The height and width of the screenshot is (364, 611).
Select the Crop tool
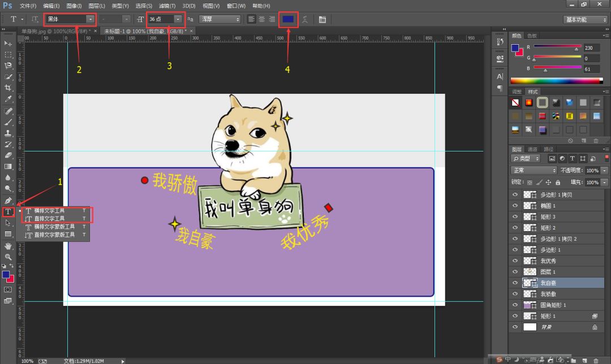point(8,88)
